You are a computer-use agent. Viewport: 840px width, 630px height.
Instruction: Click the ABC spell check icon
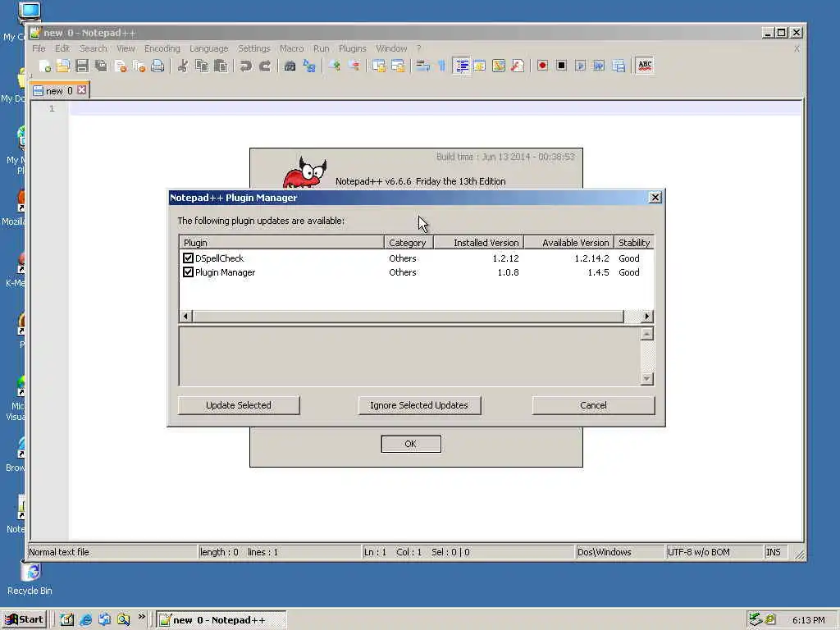645,66
